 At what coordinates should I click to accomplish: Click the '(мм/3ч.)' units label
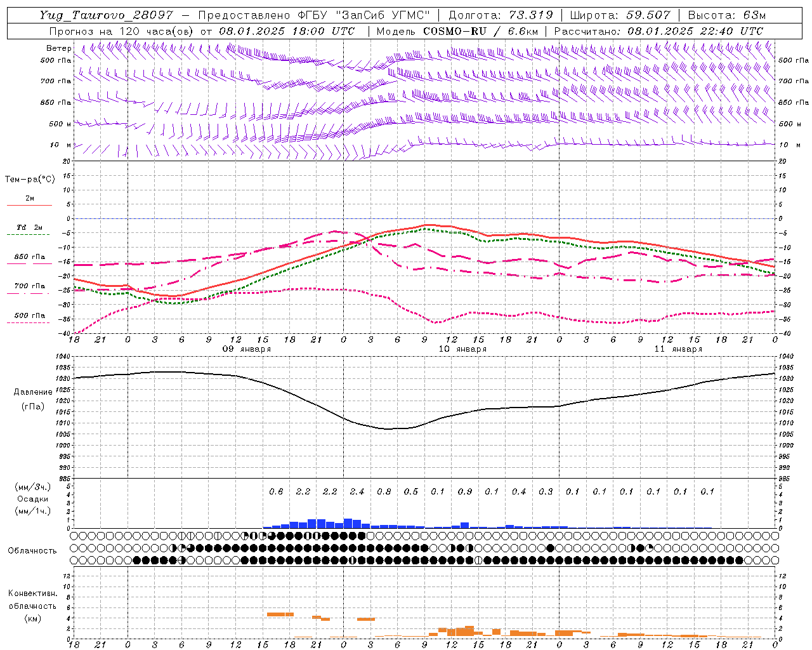coord(32,487)
